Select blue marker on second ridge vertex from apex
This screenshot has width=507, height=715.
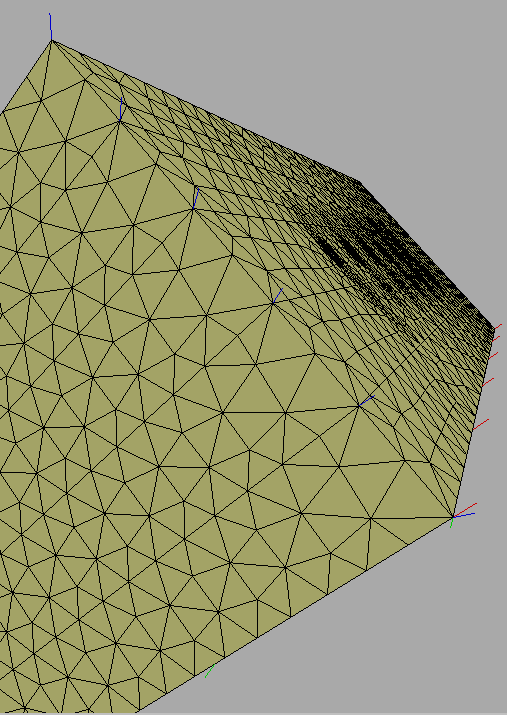pos(121,109)
